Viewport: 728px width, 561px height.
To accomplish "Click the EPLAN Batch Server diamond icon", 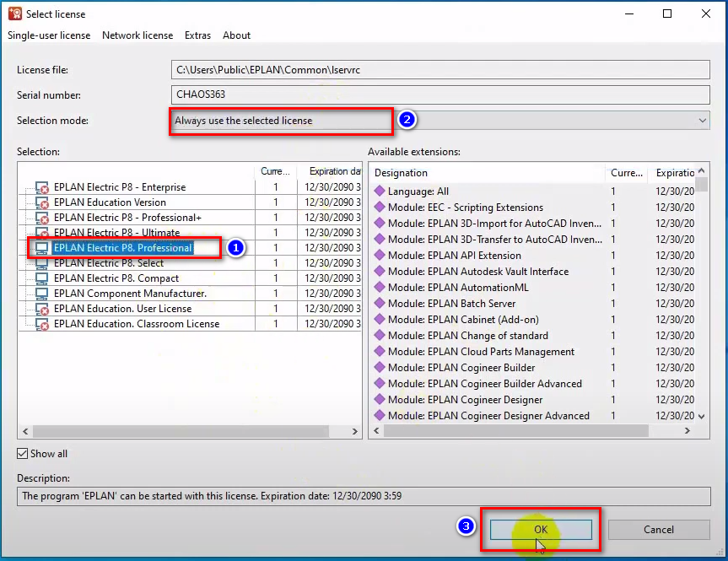I will [380, 303].
